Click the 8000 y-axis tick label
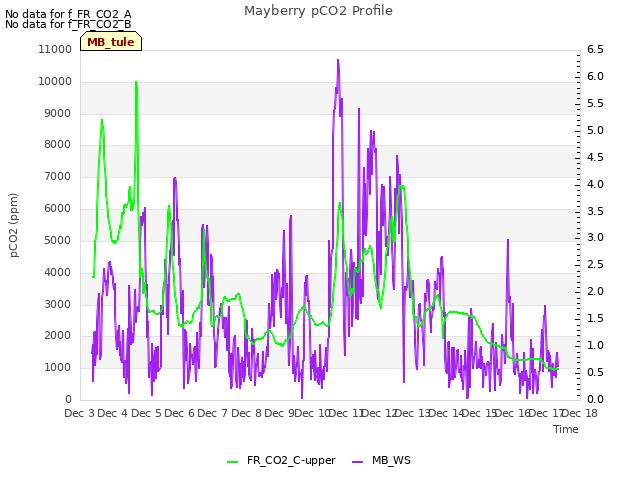 coord(58,144)
